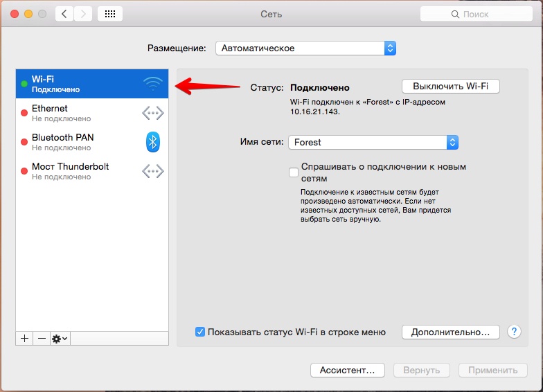
Task: Open Дополнительно advanced settings
Action: pos(450,332)
